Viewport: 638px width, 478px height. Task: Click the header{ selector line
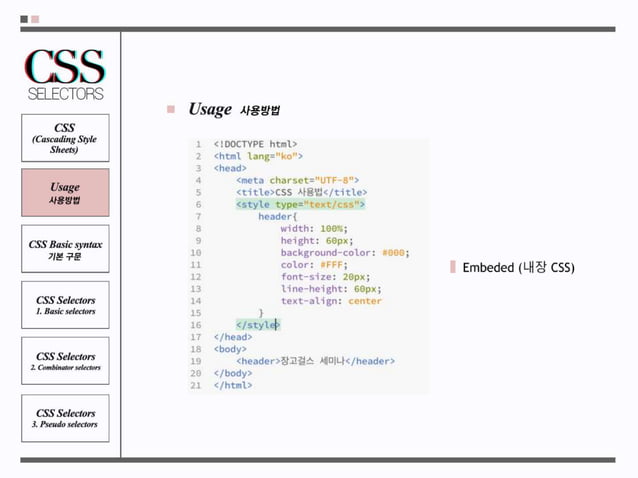(x=277, y=216)
